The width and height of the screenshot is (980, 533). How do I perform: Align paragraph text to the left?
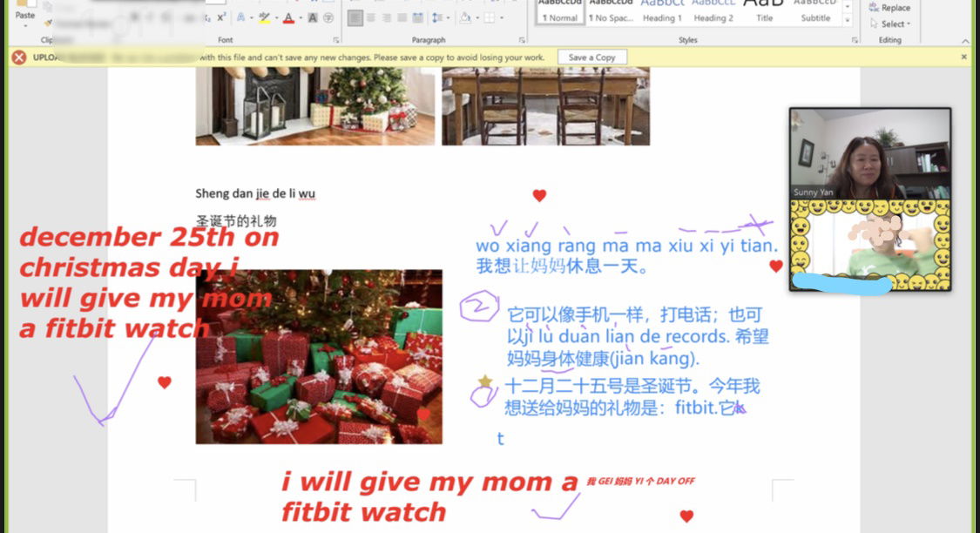(355, 17)
